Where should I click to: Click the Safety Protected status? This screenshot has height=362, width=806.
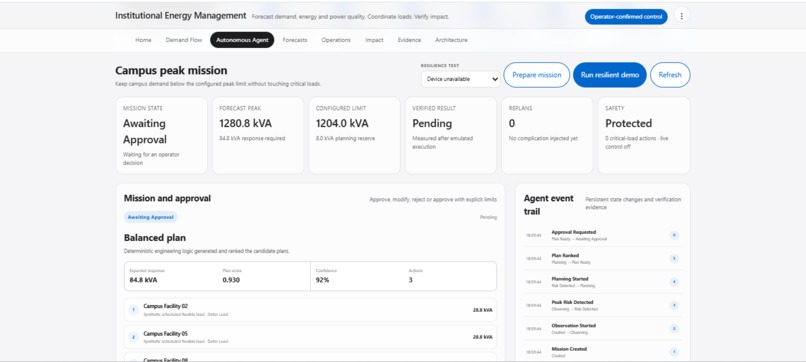tap(628, 123)
